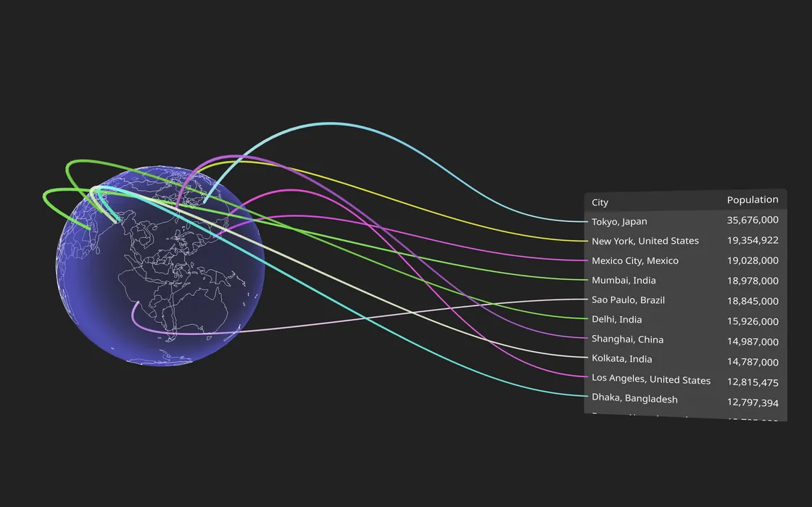The height and width of the screenshot is (507, 812).
Task: Select the Tokyo, Japan row
Action: coord(620,221)
